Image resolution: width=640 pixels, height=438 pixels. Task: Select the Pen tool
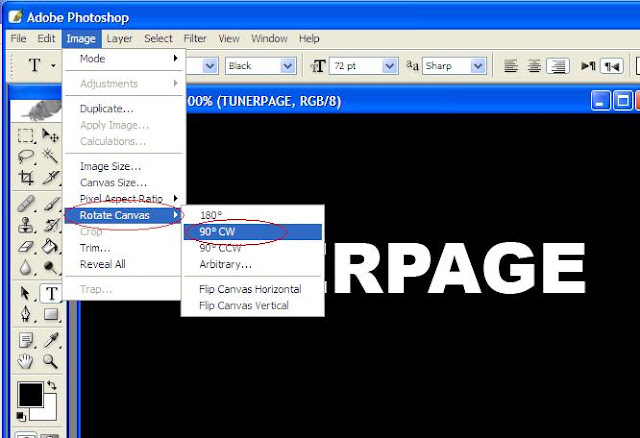26,314
